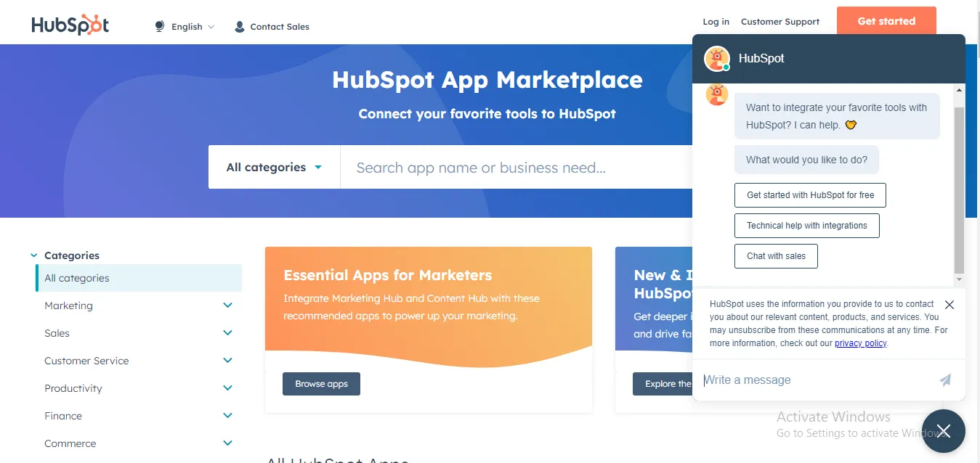Click the Get started button
Screen dimensions: 980x463
(x=886, y=21)
